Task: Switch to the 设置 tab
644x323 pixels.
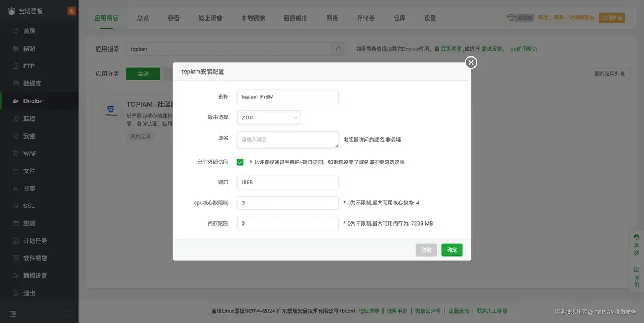Action: [430, 18]
